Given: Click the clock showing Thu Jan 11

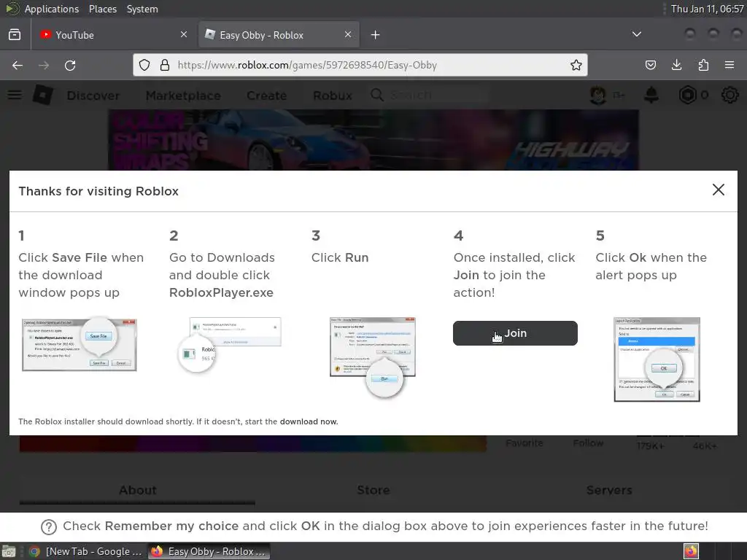Looking at the screenshot, I should pyautogui.click(x=707, y=9).
